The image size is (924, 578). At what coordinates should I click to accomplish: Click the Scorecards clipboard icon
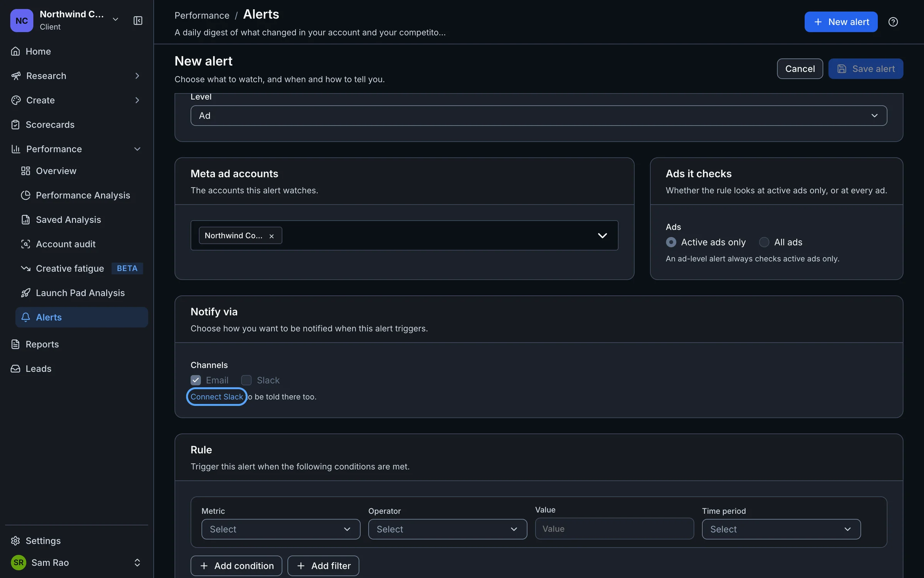click(15, 124)
